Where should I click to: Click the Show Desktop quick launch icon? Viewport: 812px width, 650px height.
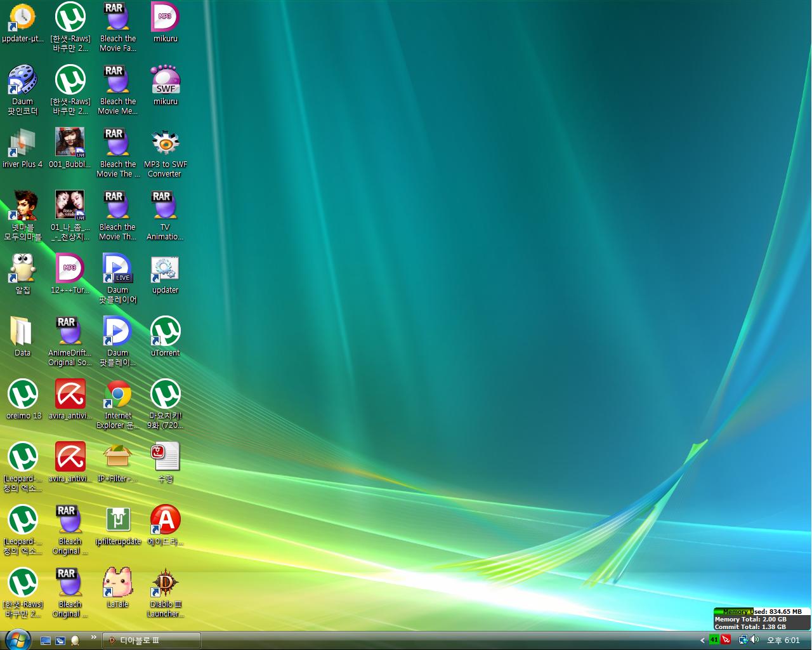[x=46, y=641]
